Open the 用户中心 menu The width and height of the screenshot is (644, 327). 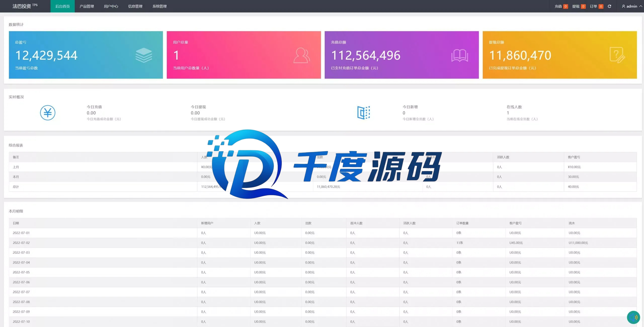[111, 6]
